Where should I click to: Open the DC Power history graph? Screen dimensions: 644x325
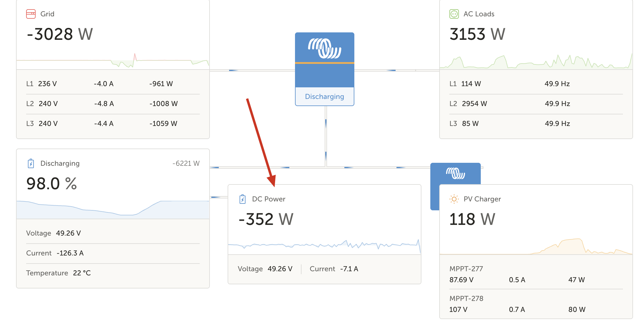tap(324, 246)
